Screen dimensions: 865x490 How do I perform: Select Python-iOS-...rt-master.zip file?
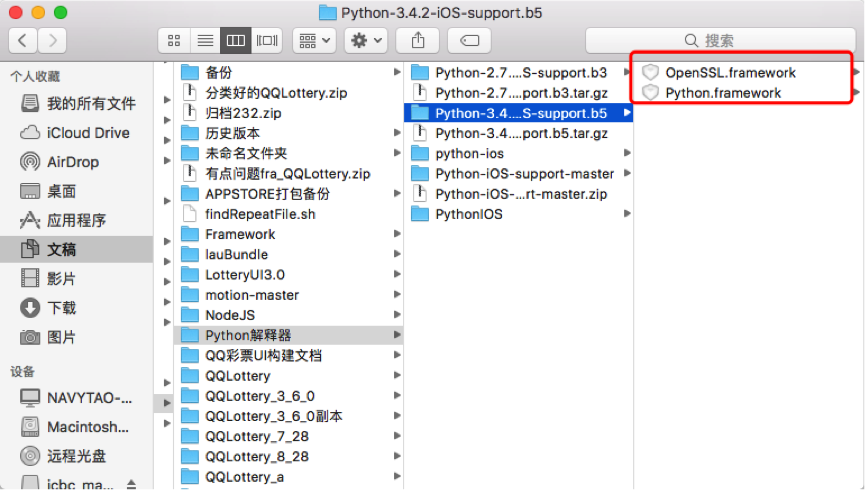[519, 194]
